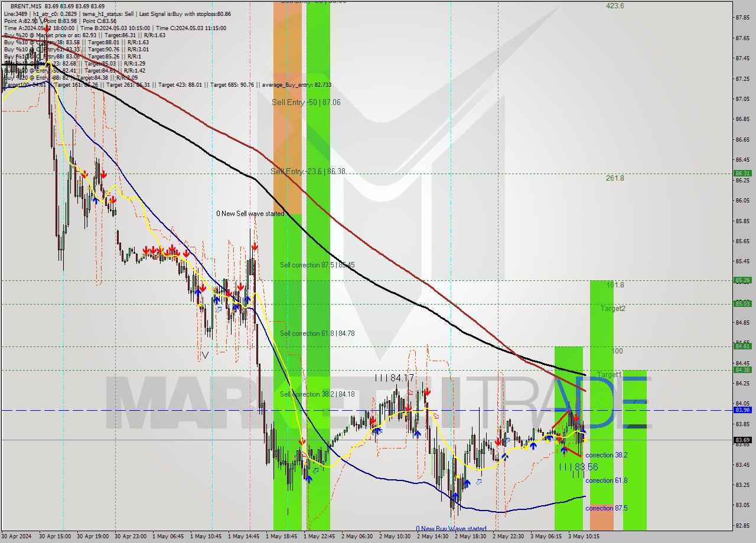Click the green 85.26 price tag
This screenshot has width=756, height=543.
(x=742, y=280)
